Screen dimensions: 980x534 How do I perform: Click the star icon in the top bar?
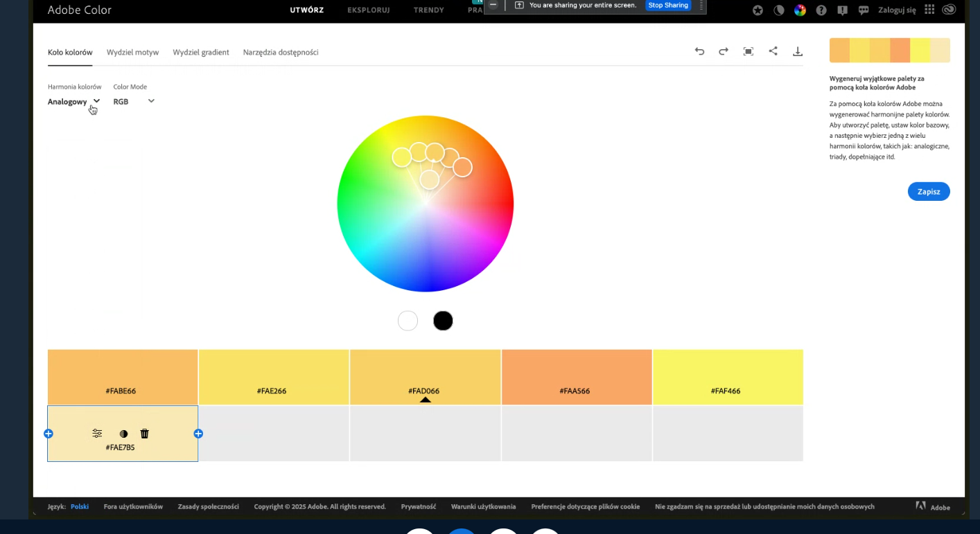(x=758, y=10)
